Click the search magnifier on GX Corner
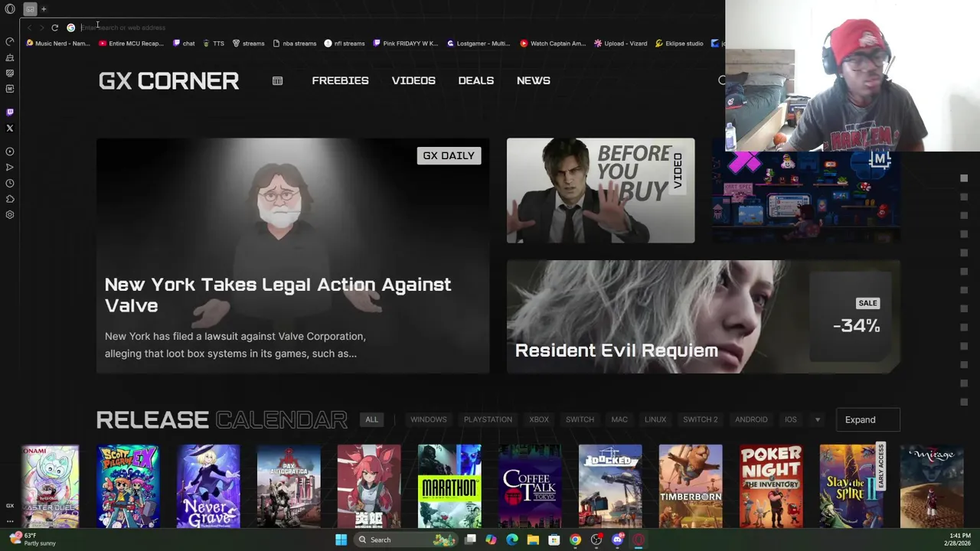Screen dimensions: 980x551 (x=722, y=80)
